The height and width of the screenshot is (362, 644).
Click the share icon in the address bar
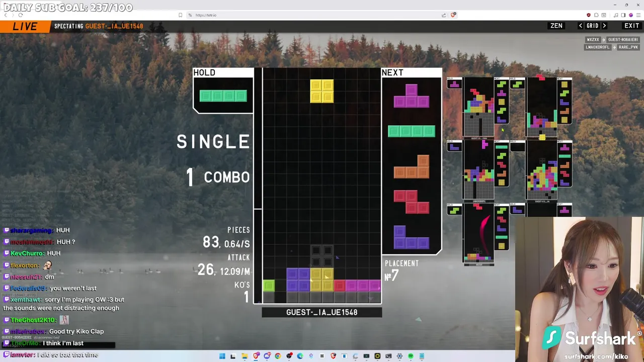tap(444, 15)
